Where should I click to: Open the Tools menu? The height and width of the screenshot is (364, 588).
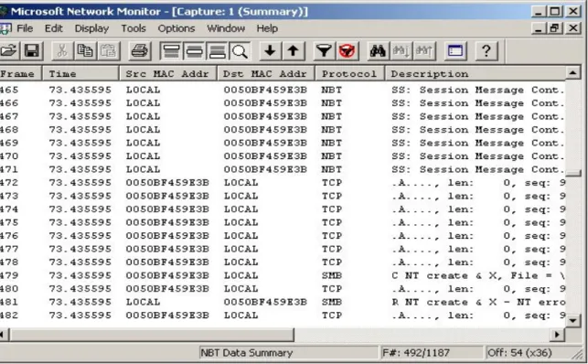click(x=134, y=28)
